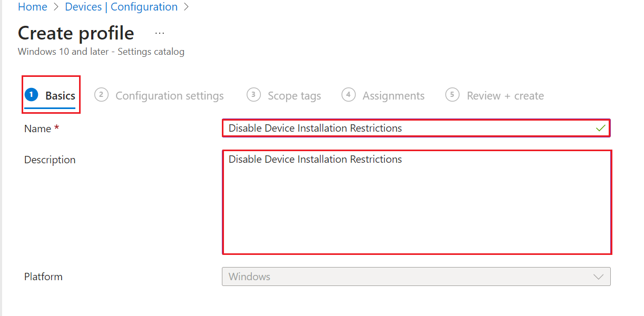
Task: Open the ellipsis menu beside Create profile
Action: click(x=159, y=34)
